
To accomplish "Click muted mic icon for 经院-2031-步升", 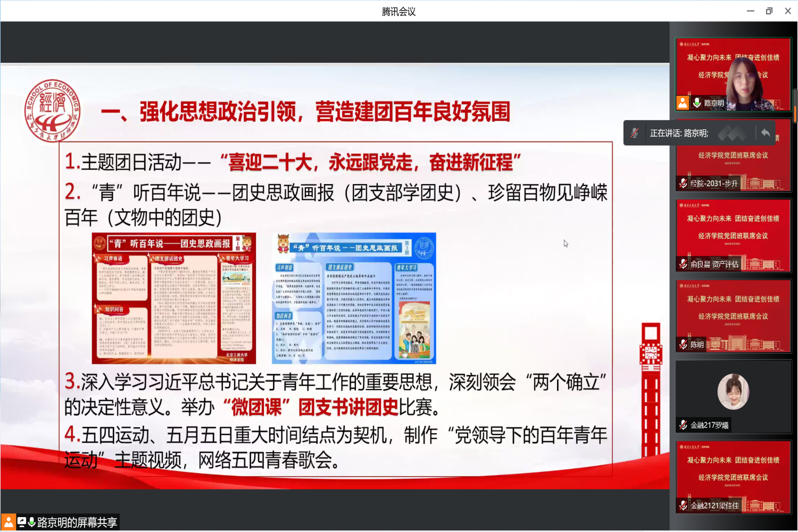I will (683, 184).
